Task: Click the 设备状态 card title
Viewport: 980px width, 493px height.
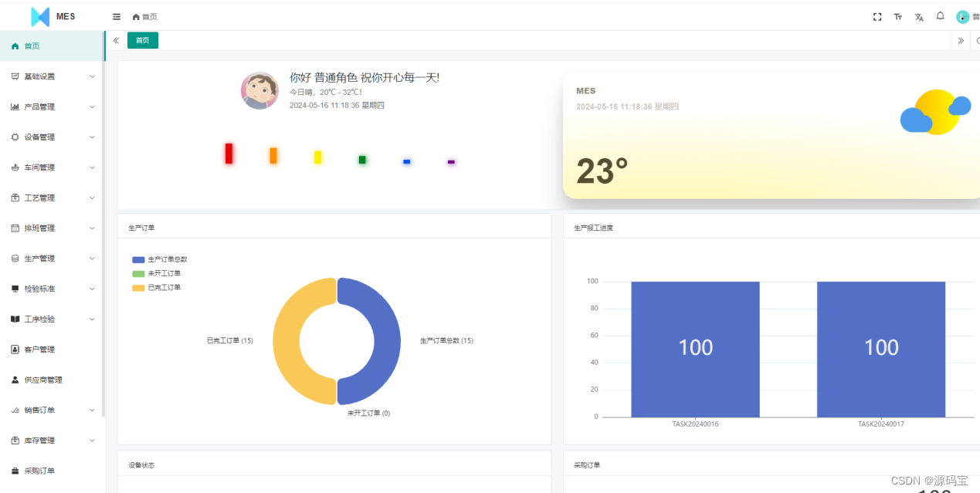Action: [141, 465]
